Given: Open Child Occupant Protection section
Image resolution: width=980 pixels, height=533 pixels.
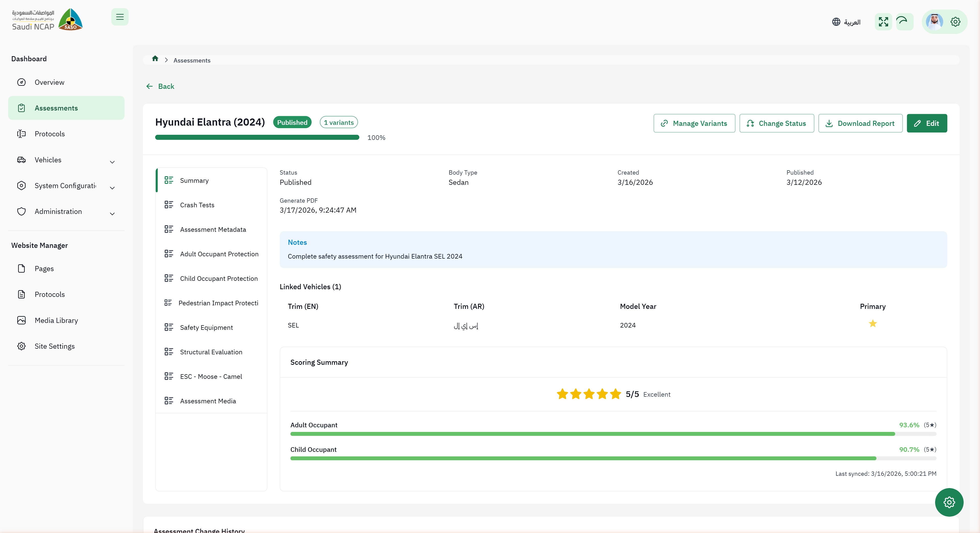Looking at the screenshot, I should pos(212,278).
